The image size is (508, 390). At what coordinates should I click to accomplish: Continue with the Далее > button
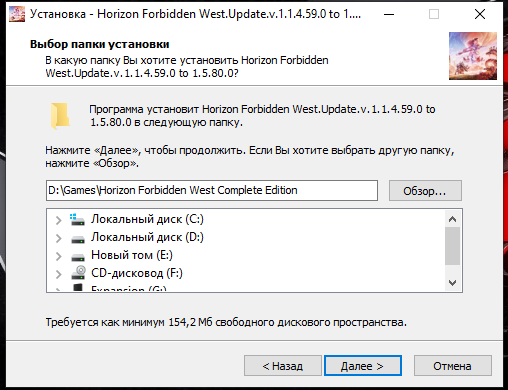tap(363, 366)
